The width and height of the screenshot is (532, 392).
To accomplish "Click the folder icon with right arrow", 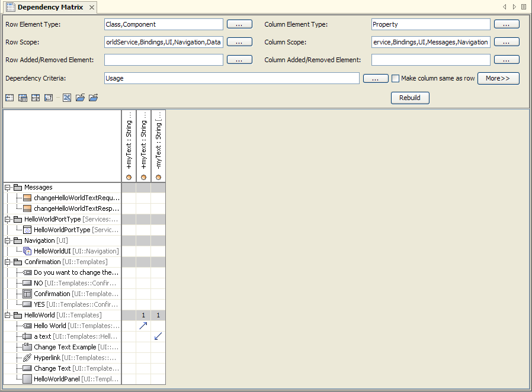I will [93, 98].
